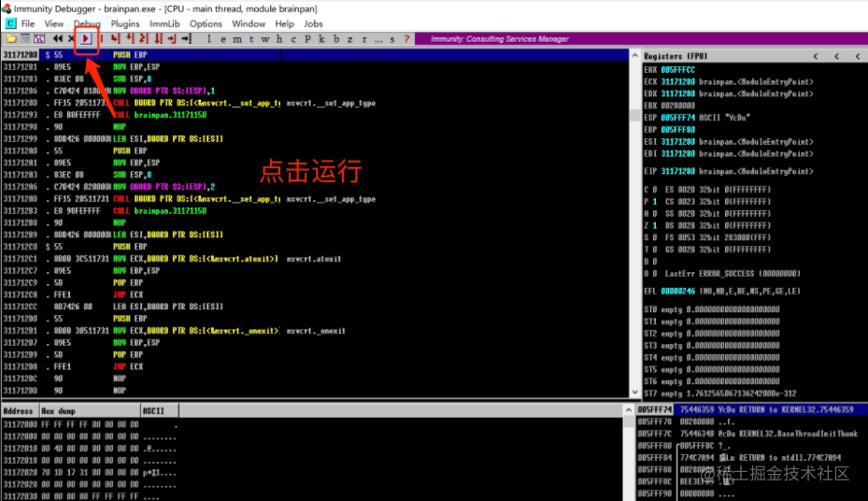Show Memory map with 'm' icon
Viewport: 868px width, 501px height.
237,38
